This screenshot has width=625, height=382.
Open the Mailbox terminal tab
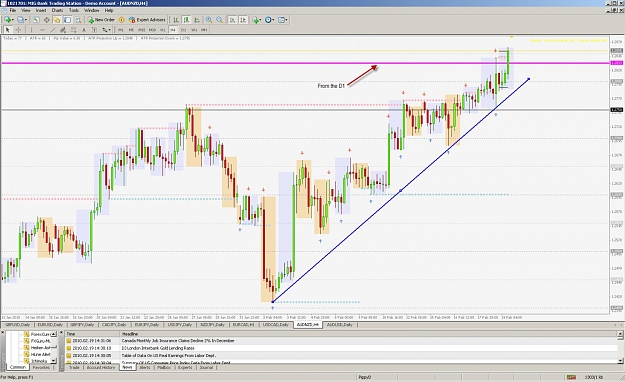click(x=164, y=367)
